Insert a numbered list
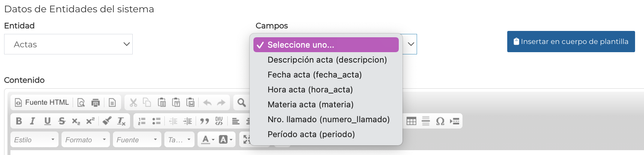Screen dimensions: 644x155 (x=142, y=121)
